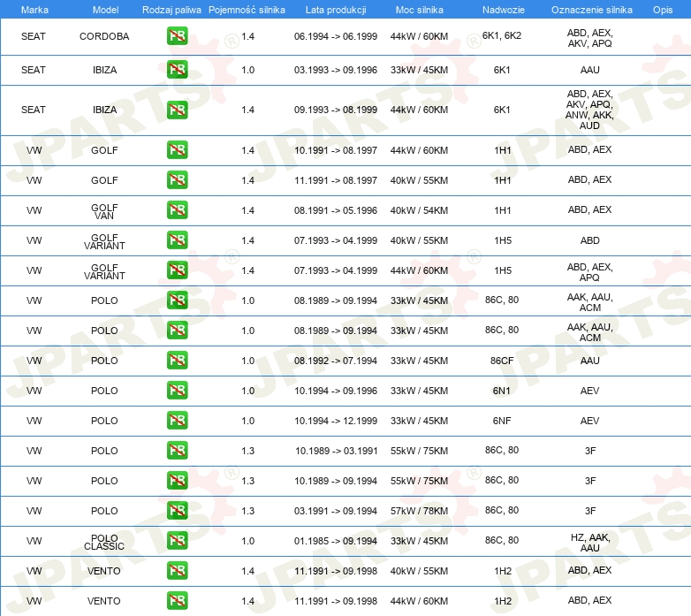691x616 pixels.
Task: Click fuel icon in GOLF 10.1991 row
Action: click(x=177, y=150)
